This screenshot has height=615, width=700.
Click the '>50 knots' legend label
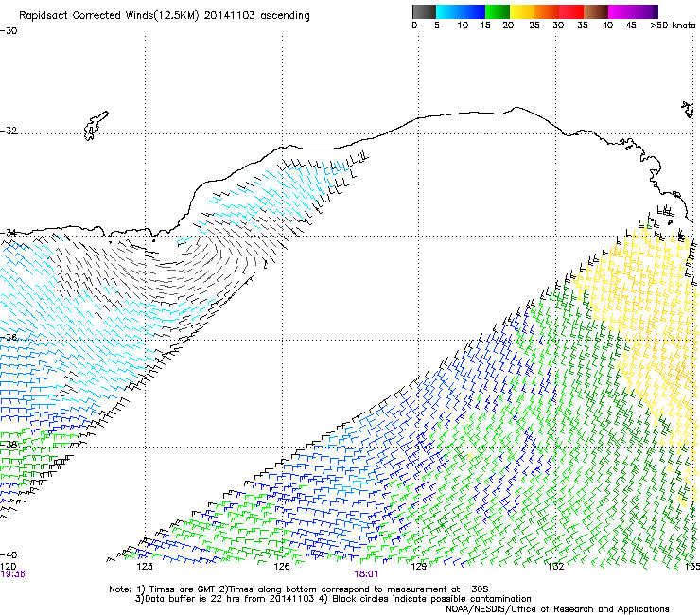tap(673, 26)
